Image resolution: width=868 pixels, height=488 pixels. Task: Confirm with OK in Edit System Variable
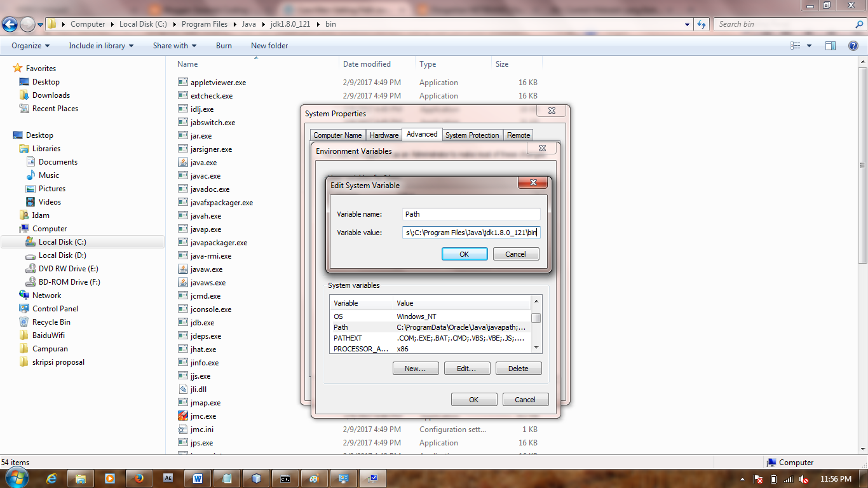(x=464, y=254)
